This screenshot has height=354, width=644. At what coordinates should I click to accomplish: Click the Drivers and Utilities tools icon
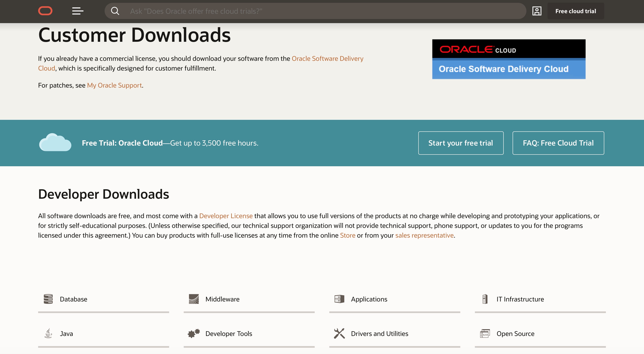tap(339, 334)
